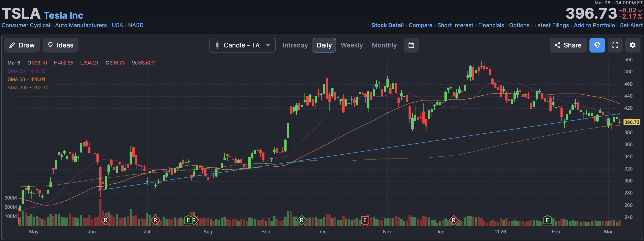Click the SMA 20 indicator label

click(x=26, y=71)
